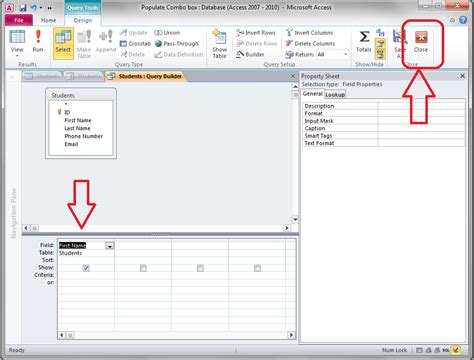Open the Field dropdown for First Name
Screen dimensions: 474x360
110,246
